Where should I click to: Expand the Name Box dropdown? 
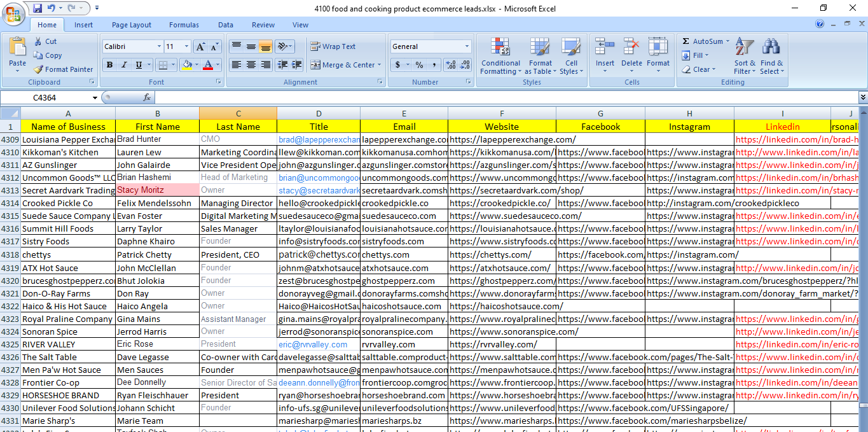pos(95,98)
